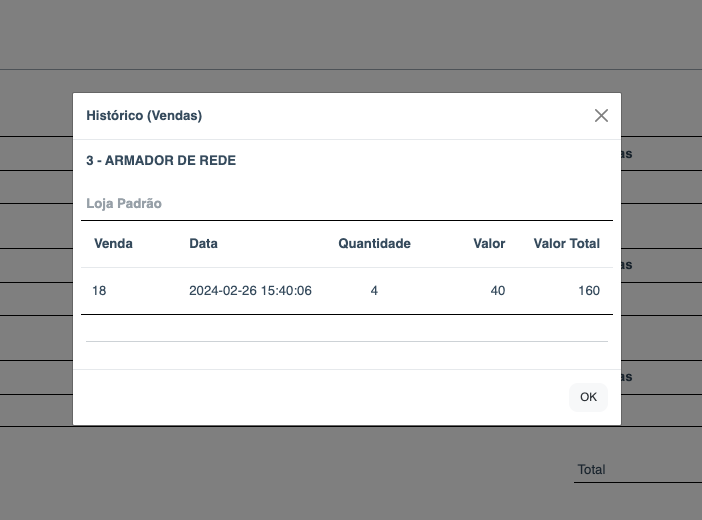The height and width of the screenshot is (520, 702).
Task: Click the Quantidade column header
Action: coord(374,244)
